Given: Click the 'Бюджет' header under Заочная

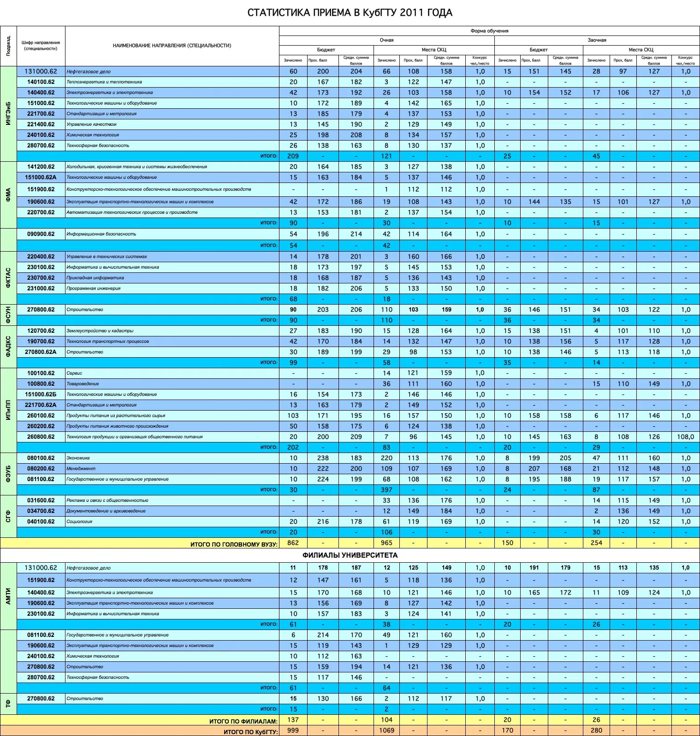Looking at the screenshot, I should [x=539, y=50].
